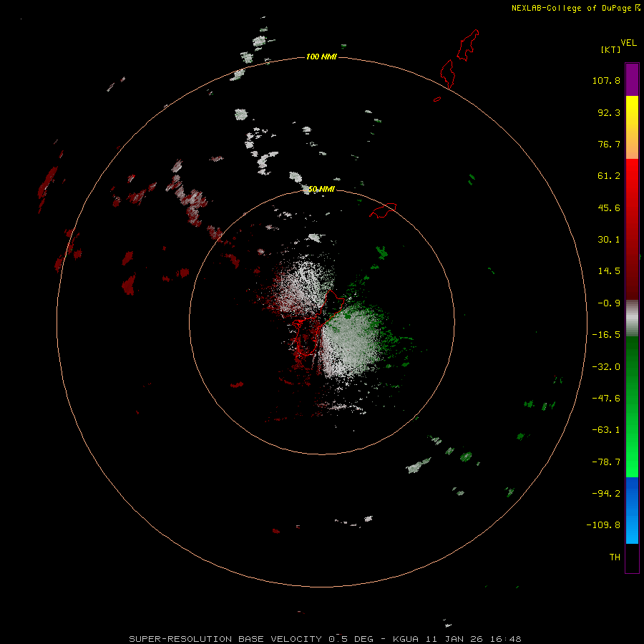This screenshot has width=644, height=644.
Task: Click the -32.0 velocity scale value
Action: pos(606,367)
